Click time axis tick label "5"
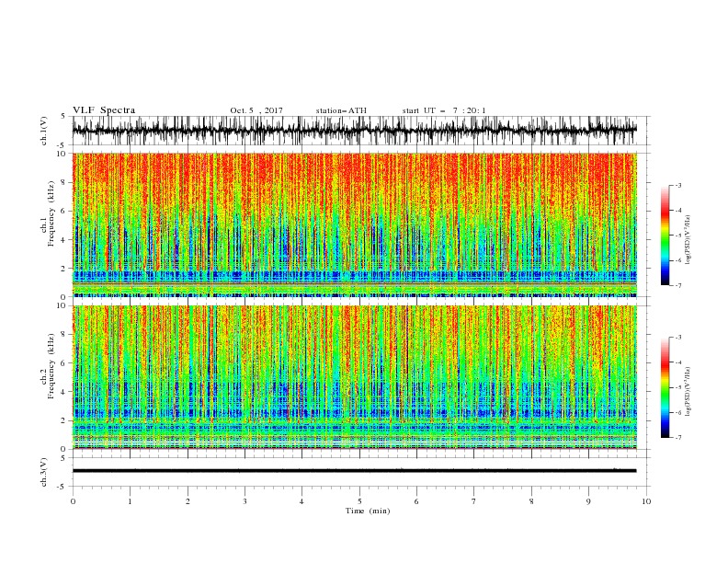Image resolution: width=728 pixels, height=563 pixels. pyautogui.click(x=359, y=501)
